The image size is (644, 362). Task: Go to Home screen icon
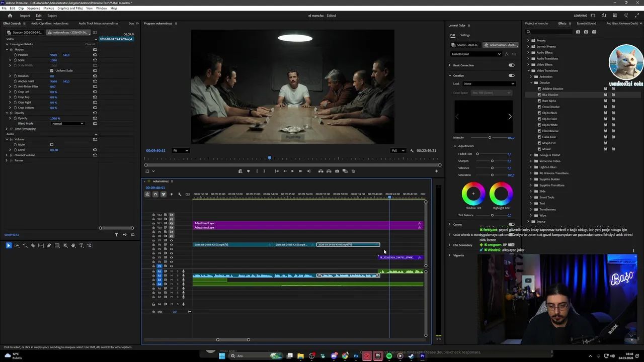pyautogui.click(x=10, y=16)
